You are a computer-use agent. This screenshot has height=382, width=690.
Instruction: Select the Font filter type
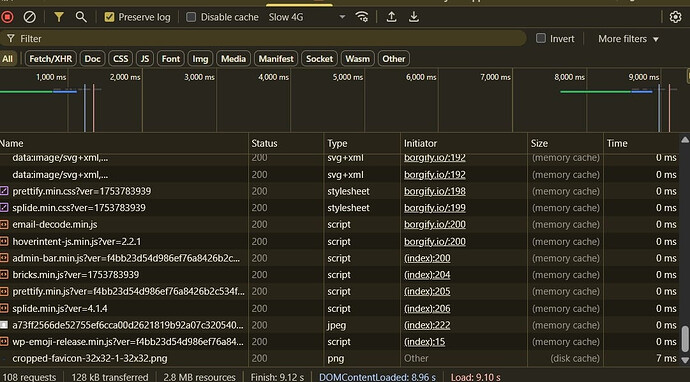171,59
